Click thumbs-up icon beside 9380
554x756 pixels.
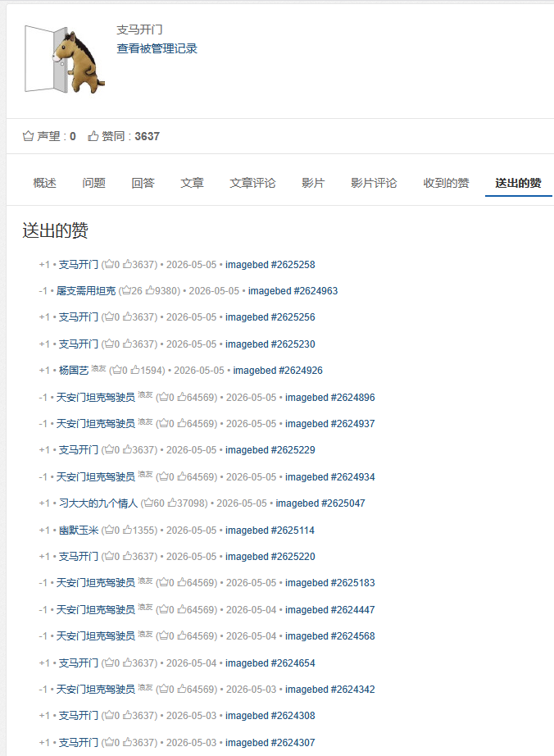150,291
